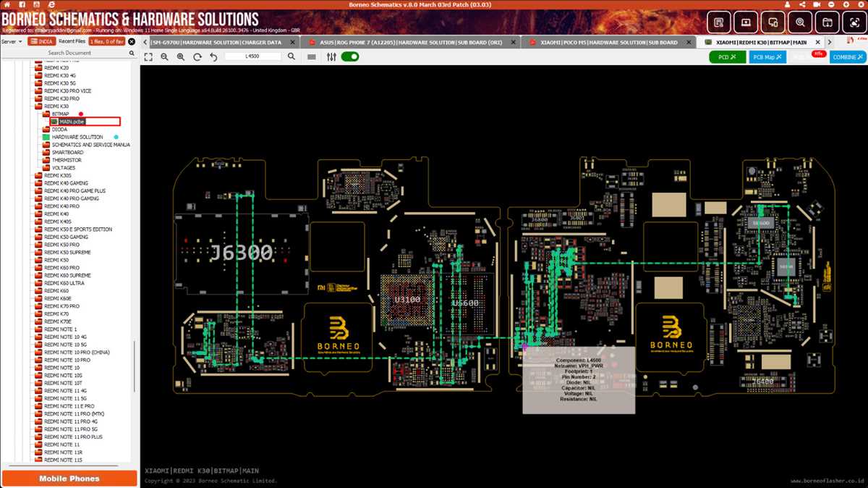Click the video camera icon in title bar
This screenshot has width=868, height=488.
[x=817, y=4]
